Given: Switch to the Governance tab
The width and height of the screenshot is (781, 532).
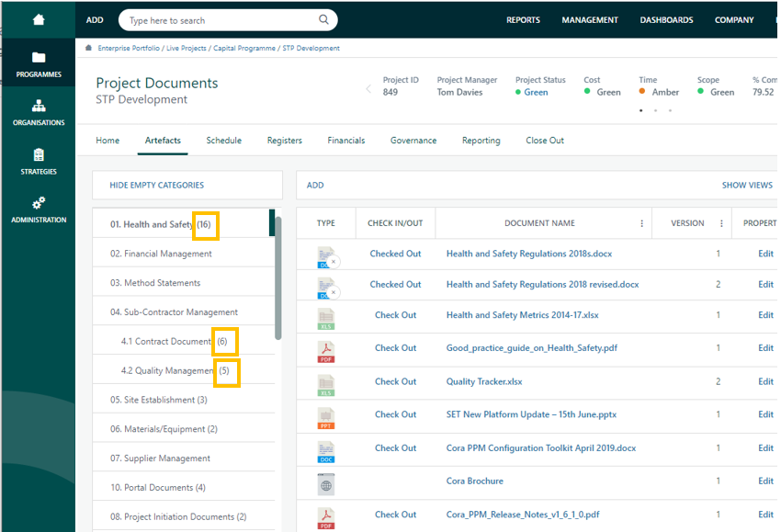Looking at the screenshot, I should point(413,141).
